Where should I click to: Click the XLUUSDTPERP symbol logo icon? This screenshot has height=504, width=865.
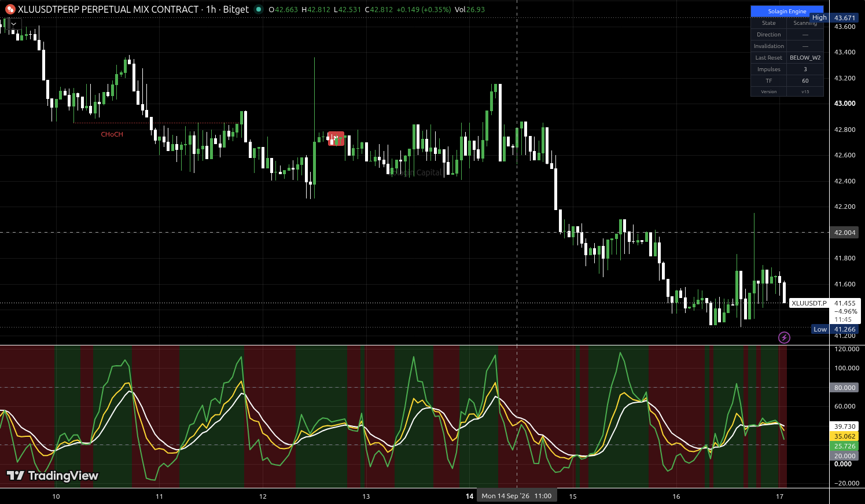[x=10, y=9]
